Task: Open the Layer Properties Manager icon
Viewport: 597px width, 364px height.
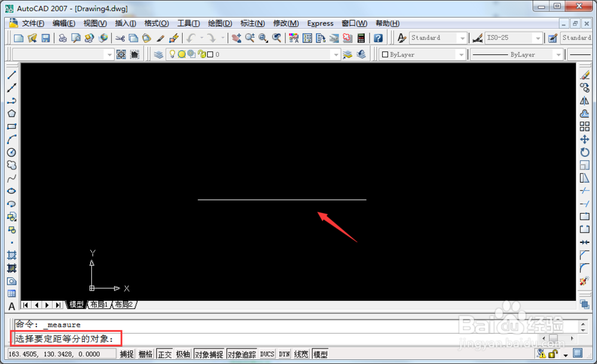Action: [158, 54]
